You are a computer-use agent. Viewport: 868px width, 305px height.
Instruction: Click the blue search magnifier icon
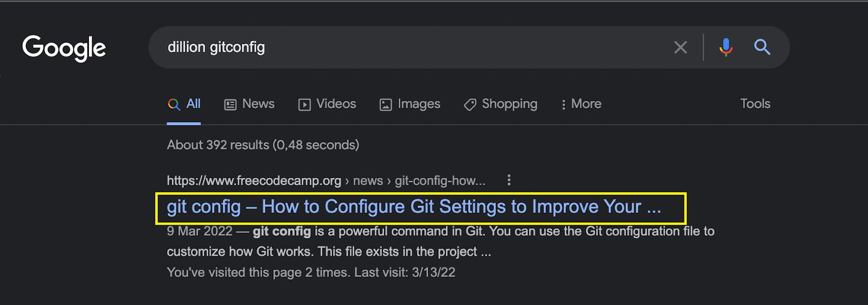(762, 48)
